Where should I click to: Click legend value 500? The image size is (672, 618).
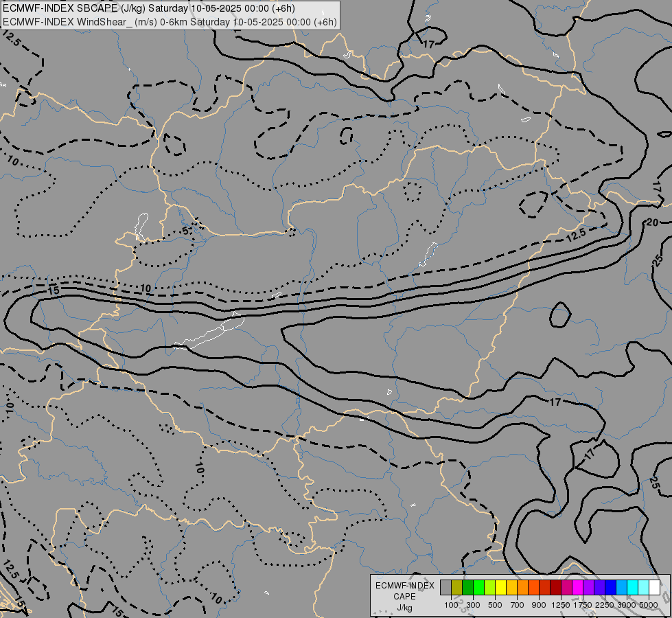[x=495, y=605]
